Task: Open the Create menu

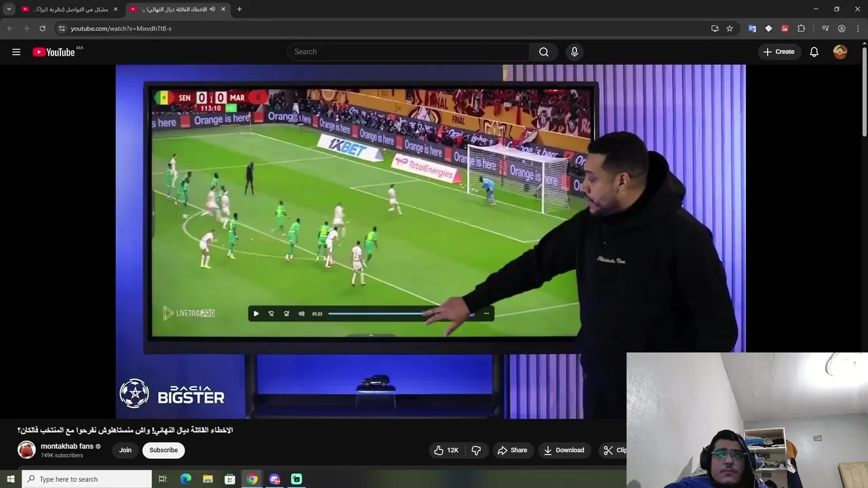Action: (779, 52)
